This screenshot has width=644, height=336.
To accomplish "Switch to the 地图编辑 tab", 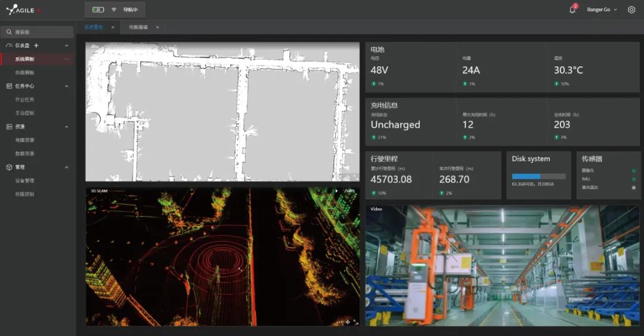I will coord(138,27).
